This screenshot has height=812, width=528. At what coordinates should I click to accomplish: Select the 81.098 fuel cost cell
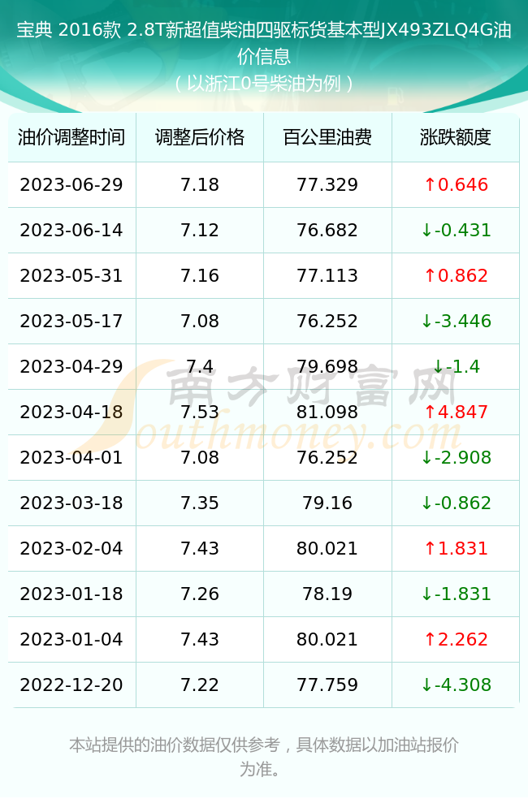pyautogui.click(x=327, y=412)
